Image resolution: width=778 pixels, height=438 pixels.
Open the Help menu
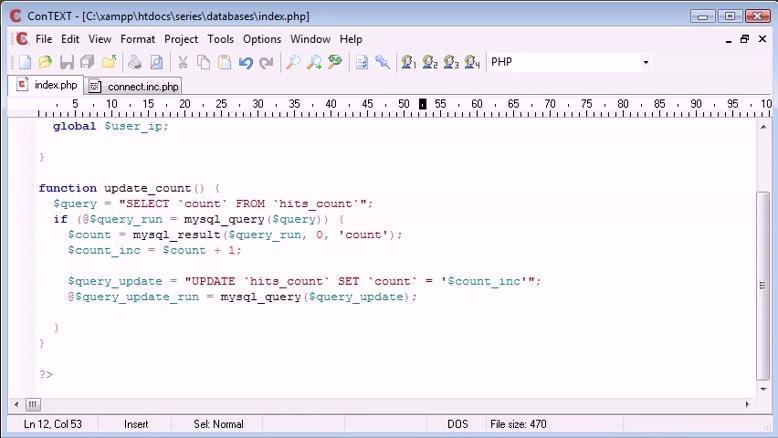click(351, 39)
